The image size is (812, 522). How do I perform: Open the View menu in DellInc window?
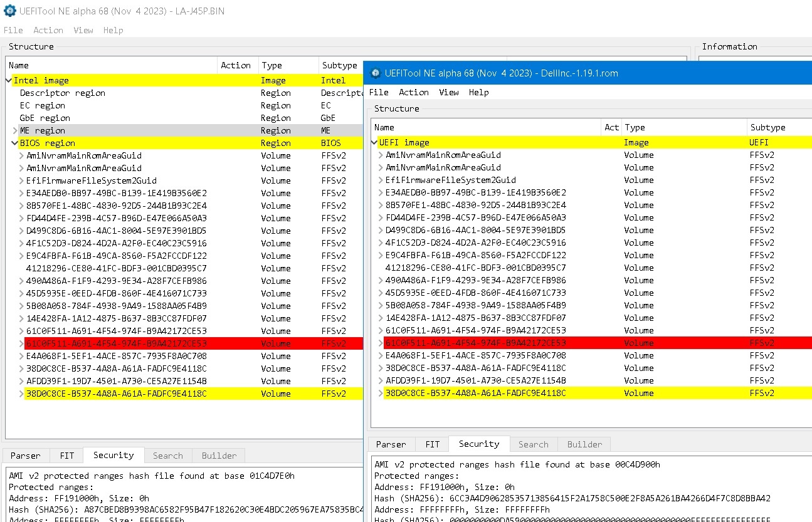(x=448, y=92)
